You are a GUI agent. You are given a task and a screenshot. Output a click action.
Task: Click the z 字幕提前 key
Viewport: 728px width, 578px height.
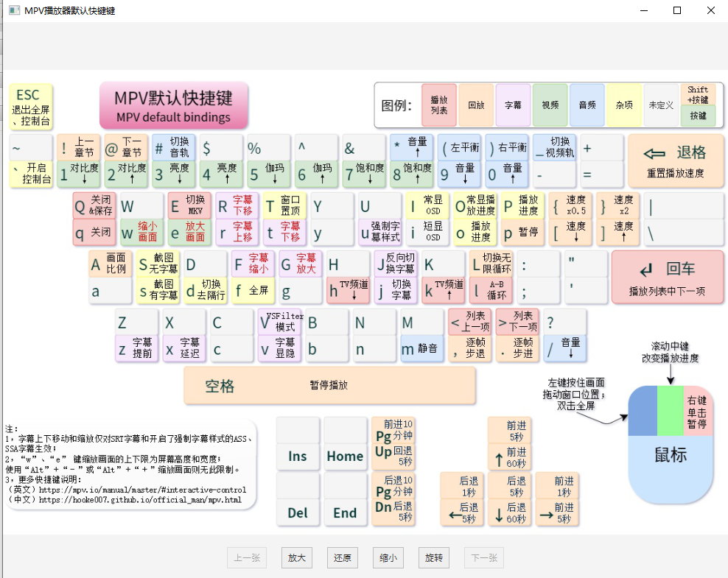[x=136, y=349]
